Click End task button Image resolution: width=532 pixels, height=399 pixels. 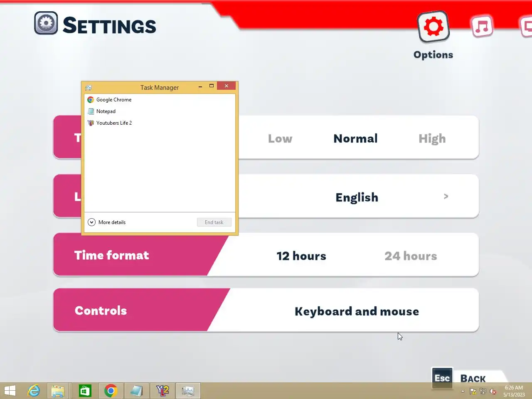214,222
